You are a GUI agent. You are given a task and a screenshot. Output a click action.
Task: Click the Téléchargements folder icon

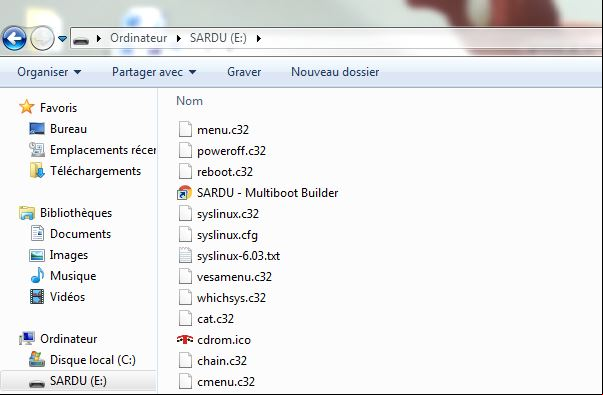[x=37, y=170]
